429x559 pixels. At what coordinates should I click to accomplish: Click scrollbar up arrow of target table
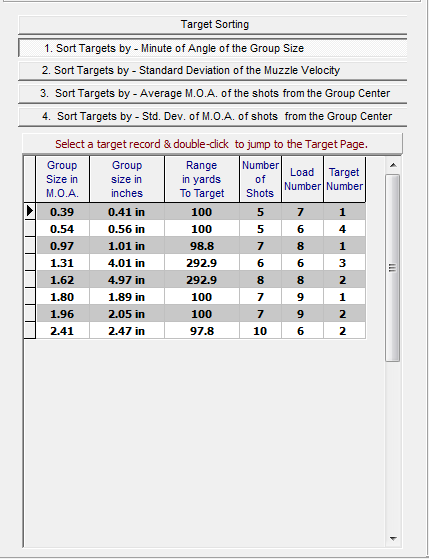(x=393, y=165)
